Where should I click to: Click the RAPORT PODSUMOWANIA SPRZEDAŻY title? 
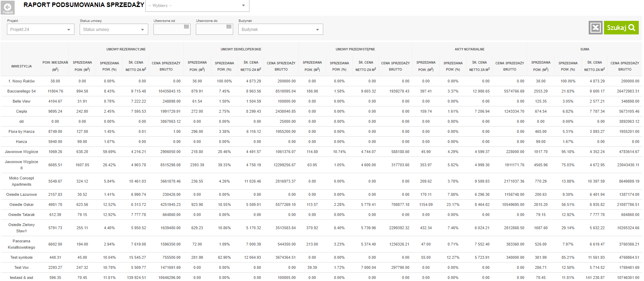(84, 5)
